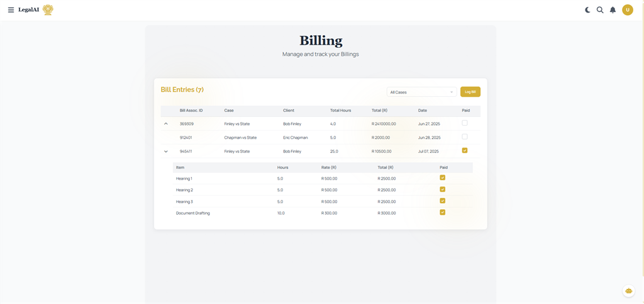Viewport: 644px width, 304px height.
Task: Open the All Cases filter dropdown
Action: (421, 92)
